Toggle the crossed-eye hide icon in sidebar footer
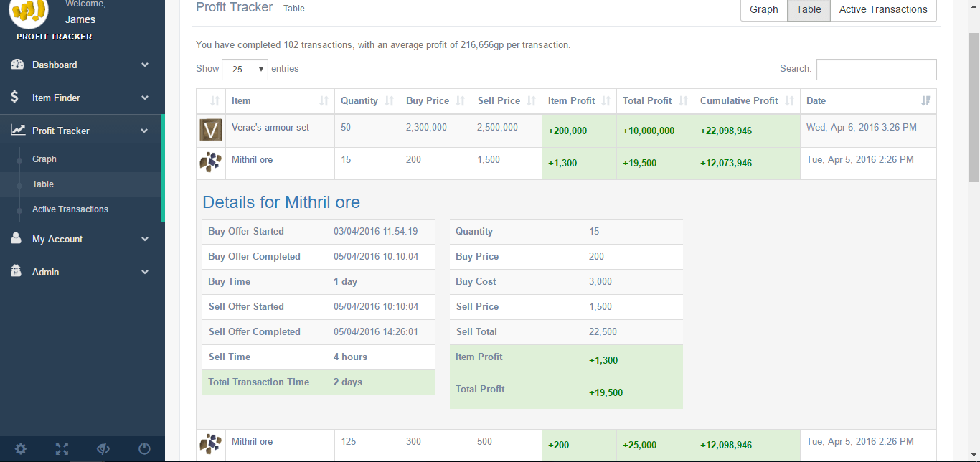Viewport: 980px width, 462px height. pos(103,449)
